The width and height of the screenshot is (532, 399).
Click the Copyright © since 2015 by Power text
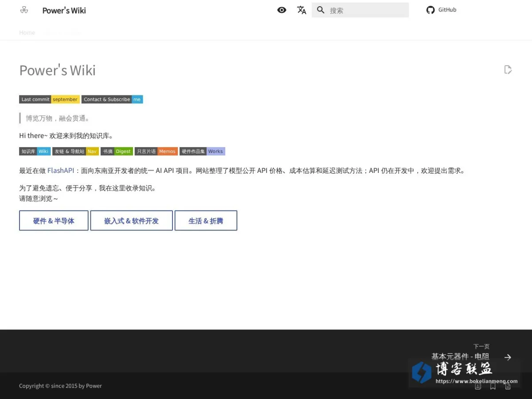pos(60,386)
